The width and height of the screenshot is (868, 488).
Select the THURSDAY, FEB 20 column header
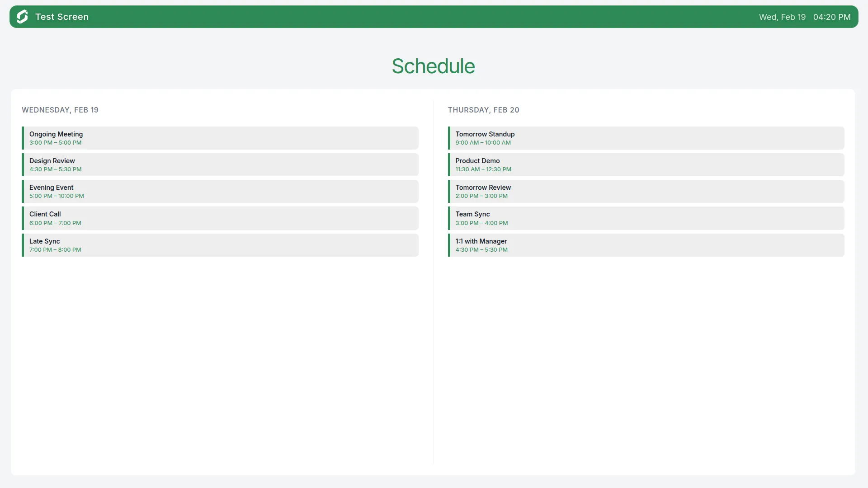[483, 110]
